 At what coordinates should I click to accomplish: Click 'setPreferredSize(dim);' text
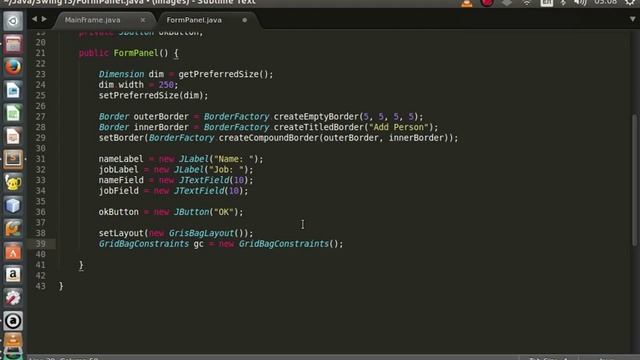tap(153, 96)
